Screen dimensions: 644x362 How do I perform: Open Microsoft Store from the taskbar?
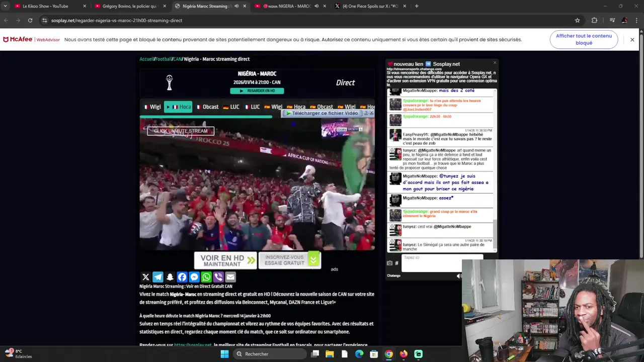point(374,354)
